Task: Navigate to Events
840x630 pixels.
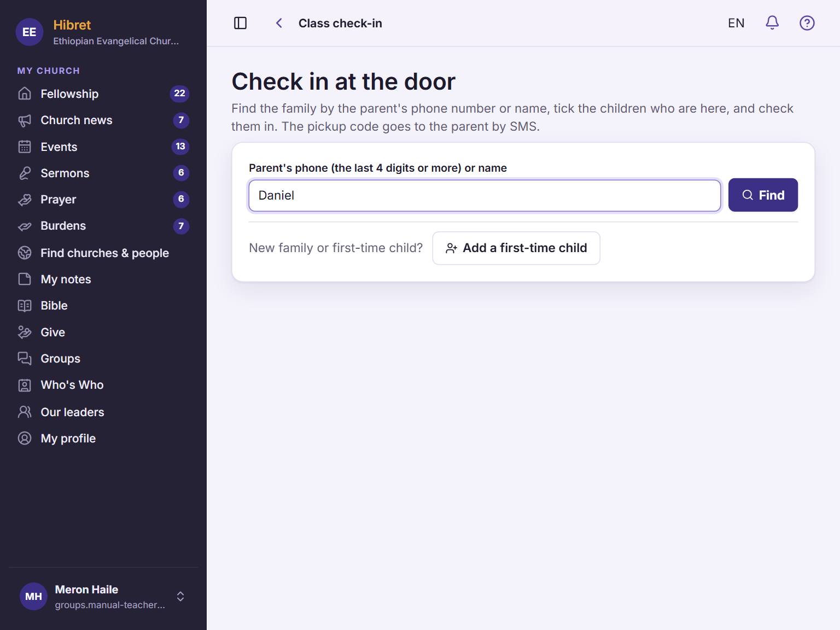Action: pyautogui.click(x=103, y=147)
